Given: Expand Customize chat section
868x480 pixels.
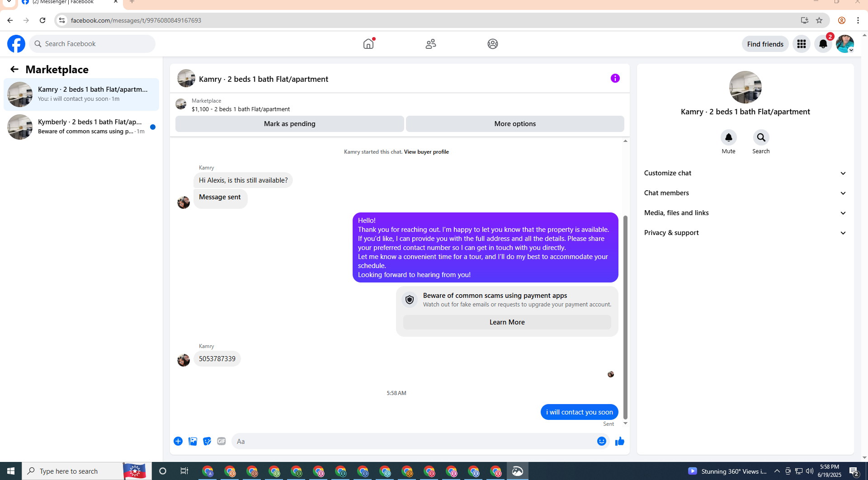Looking at the screenshot, I should click(745, 173).
